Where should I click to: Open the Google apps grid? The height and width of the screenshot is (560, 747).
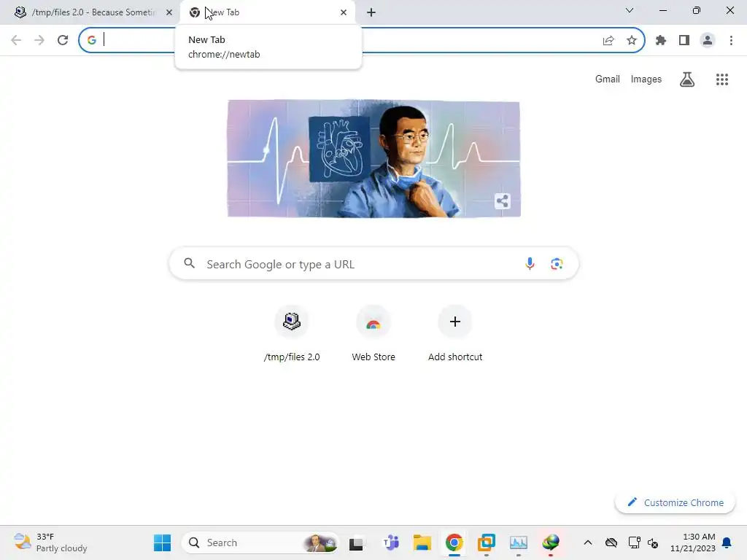point(722,79)
